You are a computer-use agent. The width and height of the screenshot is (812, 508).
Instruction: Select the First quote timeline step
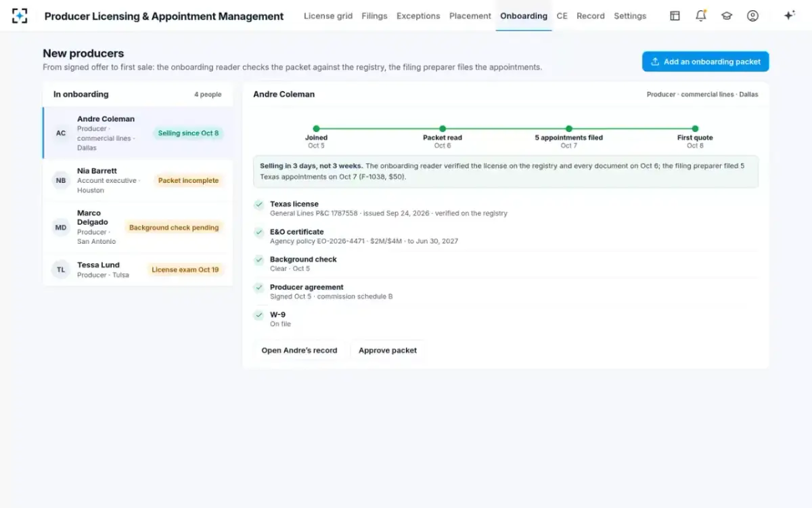pos(695,137)
